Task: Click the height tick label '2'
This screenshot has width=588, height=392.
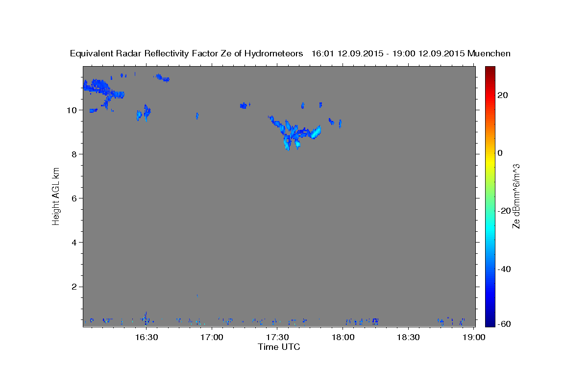Action: (x=75, y=287)
